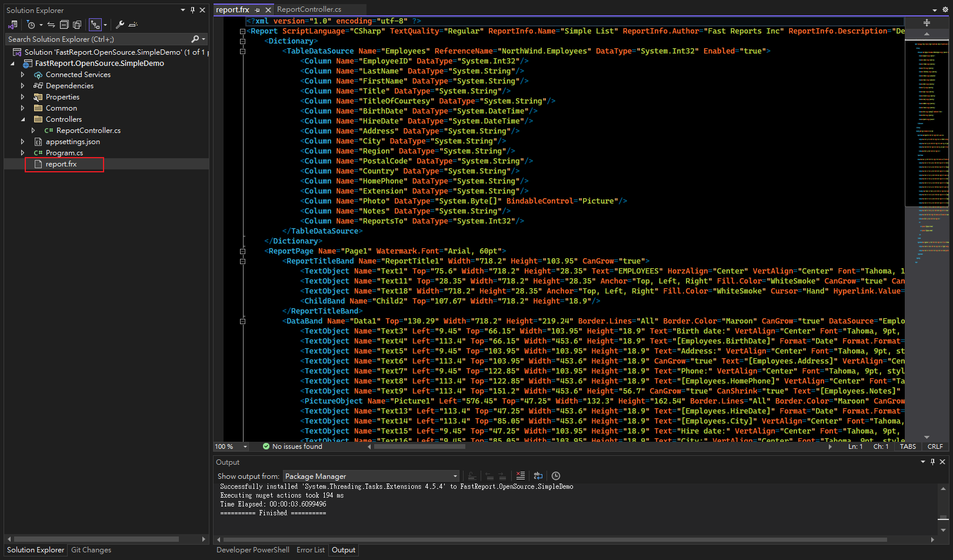Open the Show output from dropdown
Image resolution: width=953 pixels, height=560 pixels.
click(x=371, y=476)
